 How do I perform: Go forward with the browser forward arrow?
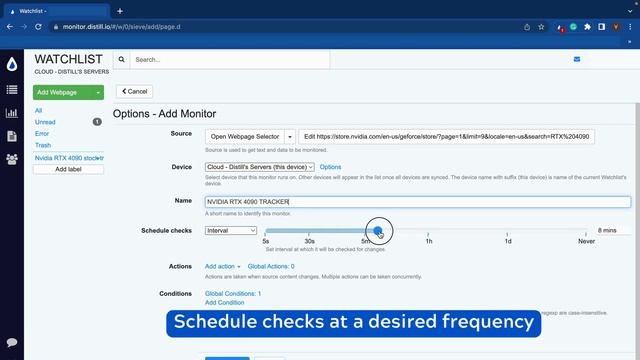(24, 27)
